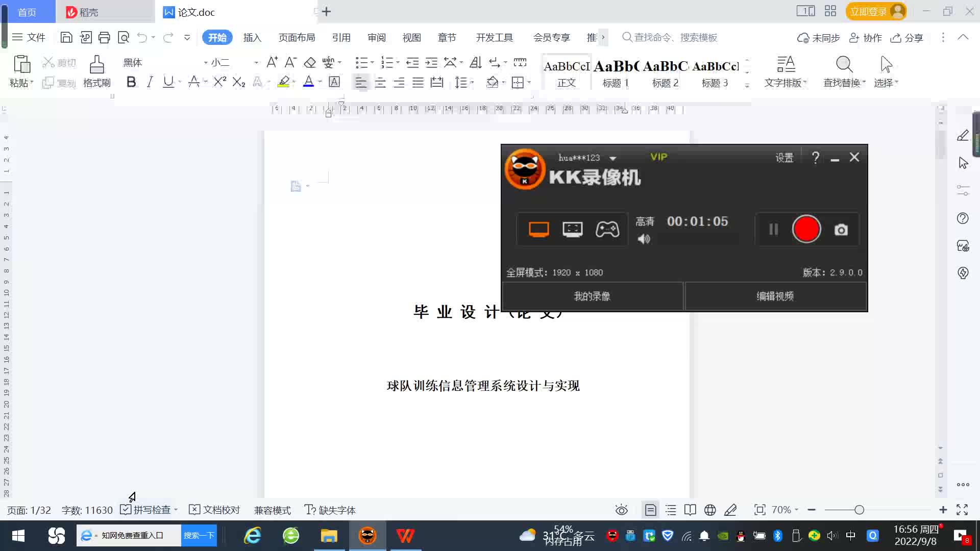The image size is (980, 551).
Task: Select the game recording mode gamepad icon
Action: point(607,229)
